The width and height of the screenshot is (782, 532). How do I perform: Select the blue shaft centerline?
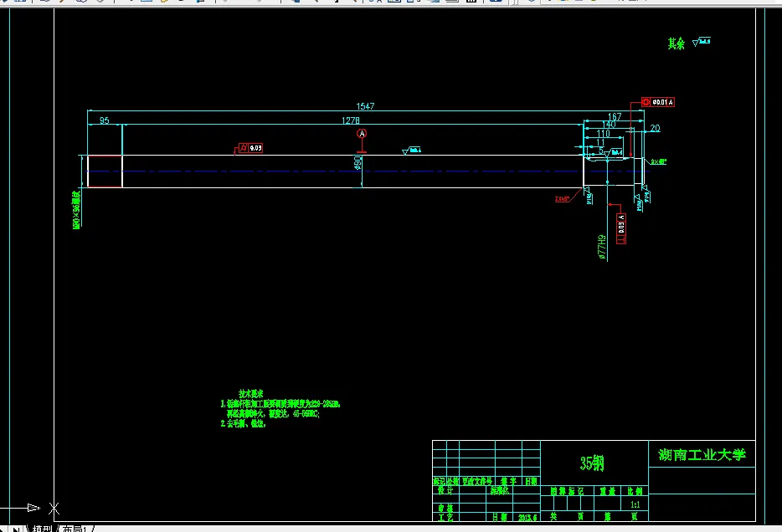pyautogui.click(x=367, y=171)
